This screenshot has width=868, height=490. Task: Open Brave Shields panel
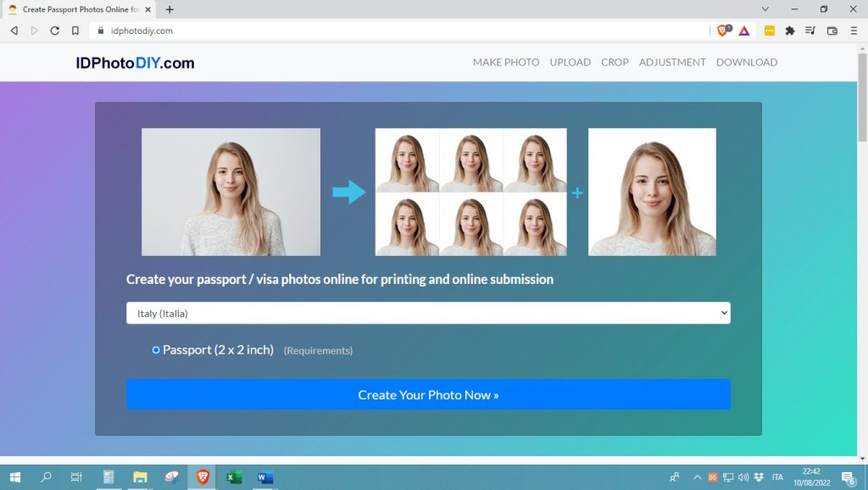click(723, 31)
